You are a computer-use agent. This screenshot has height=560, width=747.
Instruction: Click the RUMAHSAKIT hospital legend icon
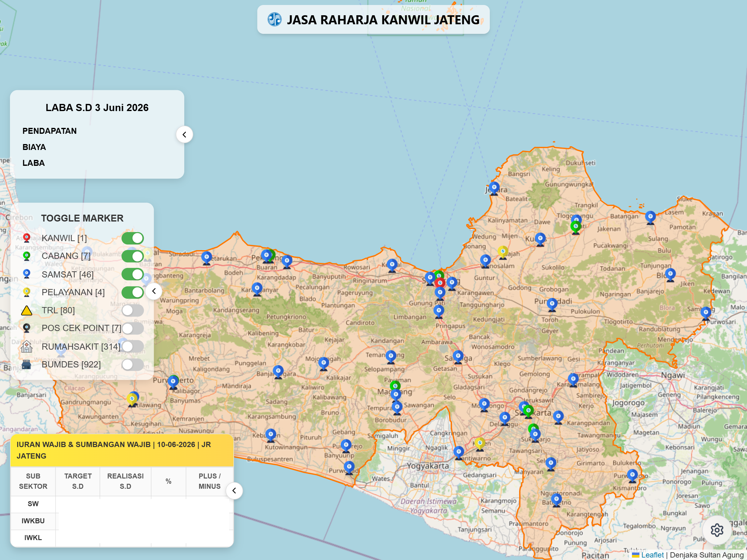(x=26, y=346)
